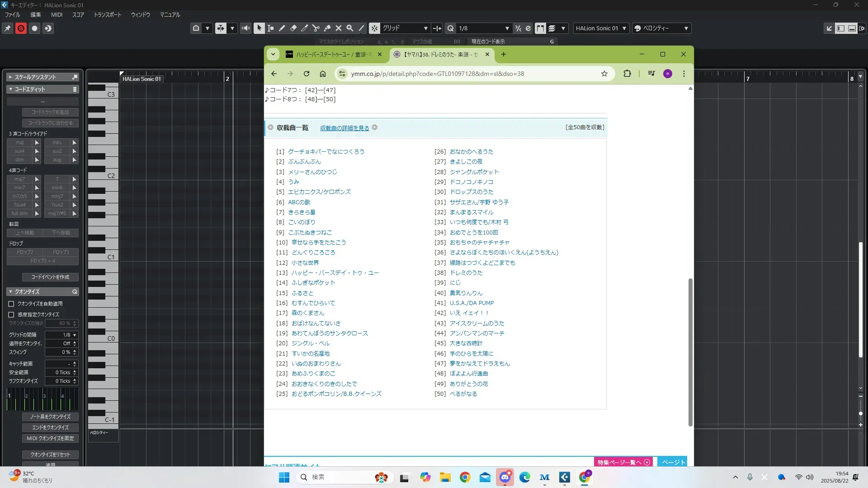Click the コードイベントを作成 button
Image resolution: width=868 pixels, height=488 pixels.
point(50,277)
